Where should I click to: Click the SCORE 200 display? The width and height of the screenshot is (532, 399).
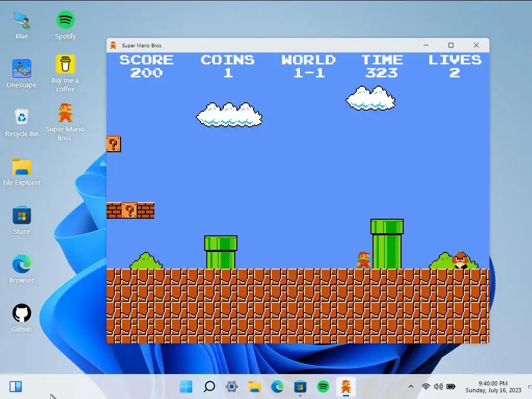point(147,66)
